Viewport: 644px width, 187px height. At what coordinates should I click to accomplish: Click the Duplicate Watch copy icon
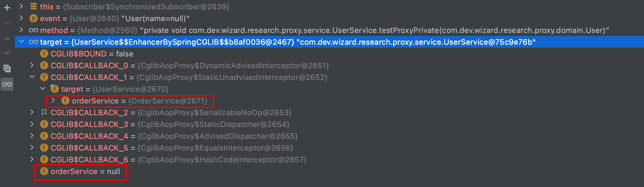7,69
